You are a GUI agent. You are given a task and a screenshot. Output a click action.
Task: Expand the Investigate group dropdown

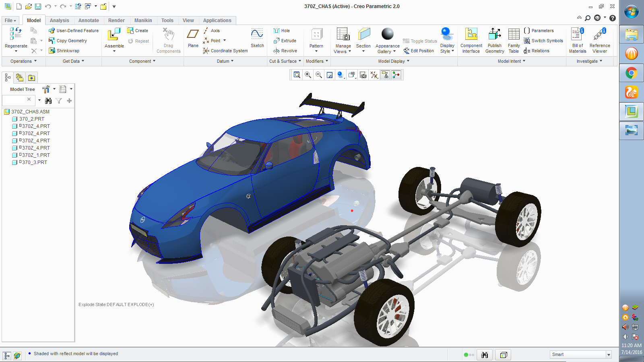coord(589,61)
